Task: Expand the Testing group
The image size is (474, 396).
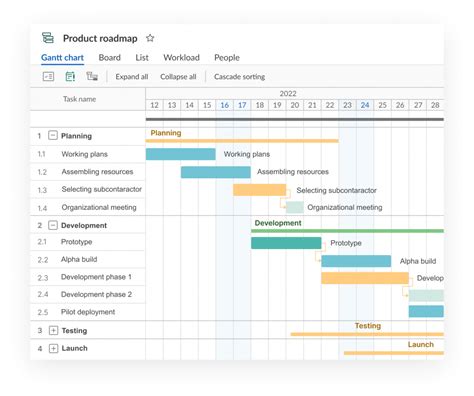Action: [x=53, y=330]
